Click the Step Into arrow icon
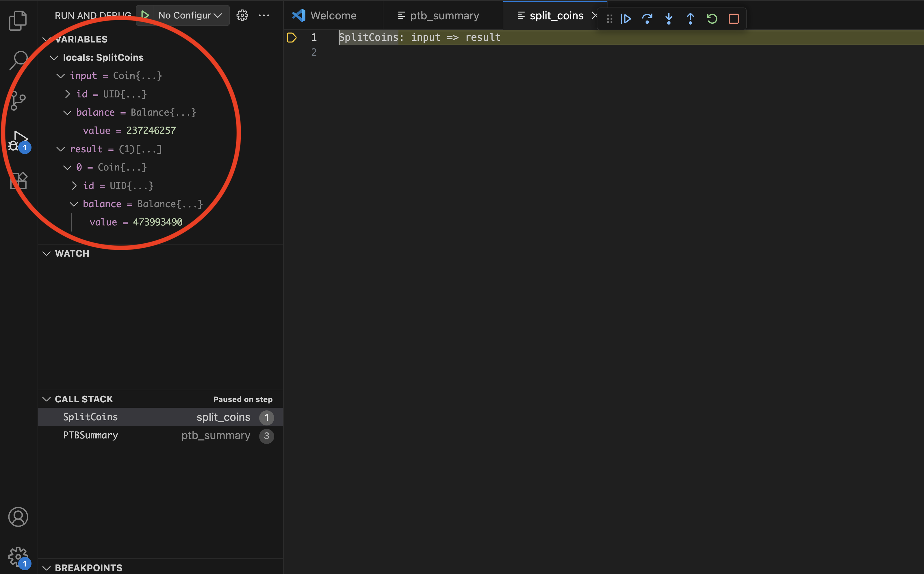924x574 pixels. pos(669,18)
